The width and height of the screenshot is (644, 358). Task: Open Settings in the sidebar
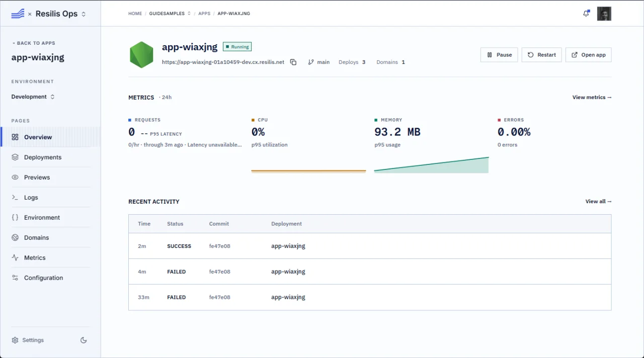point(28,340)
